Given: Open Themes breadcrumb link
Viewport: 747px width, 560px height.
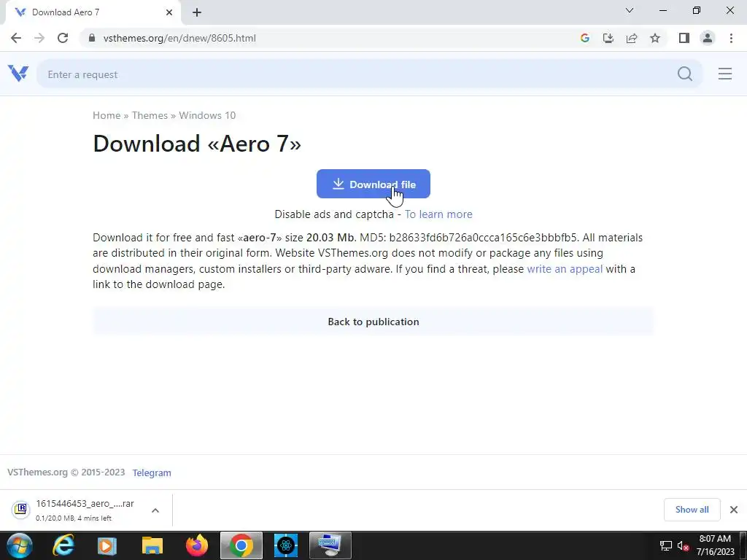Looking at the screenshot, I should pyautogui.click(x=150, y=115).
